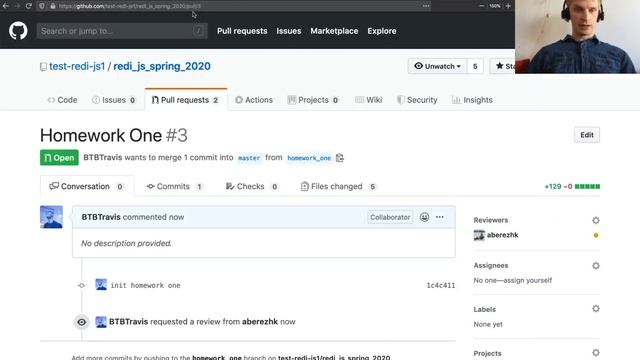
Task: Open the init homework one commit
Action: (145, 285)
